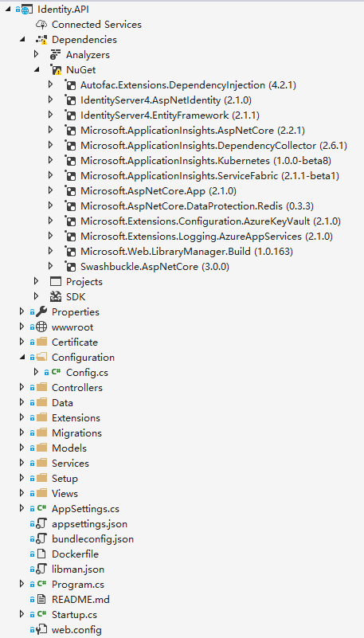Click the Models folder icon

click(x=41, y=448)
